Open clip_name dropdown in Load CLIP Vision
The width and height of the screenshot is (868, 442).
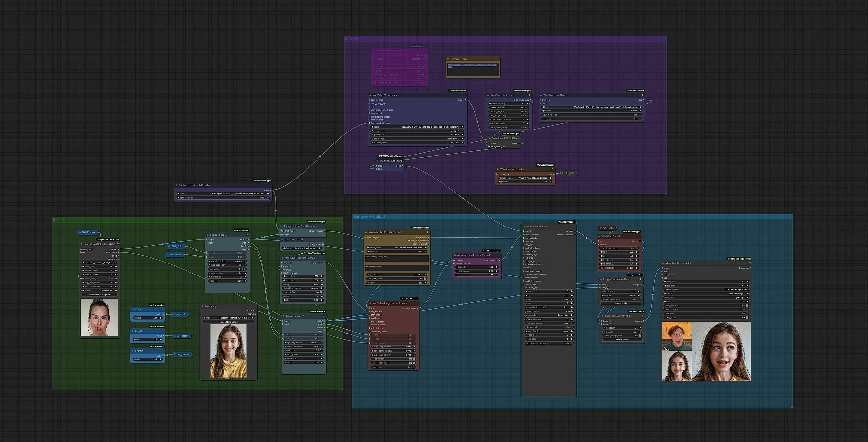(x=303, y=248)
